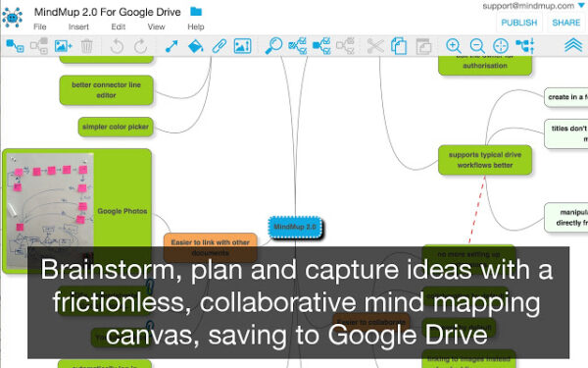Click the first node checklist icon
The height and width of the screenshot is (368, 588).
click(x=298, y=46)
